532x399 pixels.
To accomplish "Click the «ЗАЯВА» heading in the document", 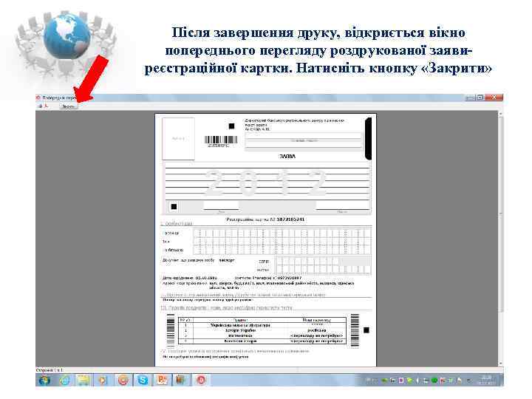I will (x=287, y=157).
